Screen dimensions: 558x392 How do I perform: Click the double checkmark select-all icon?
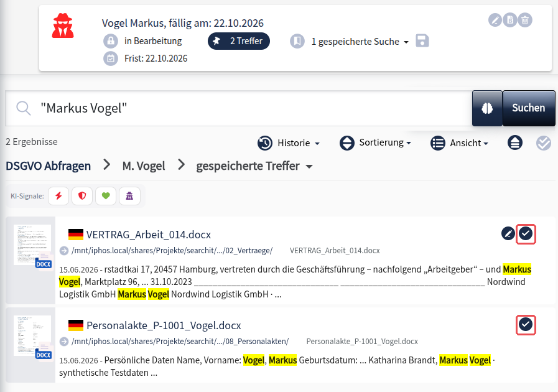(x=544, y=142)
